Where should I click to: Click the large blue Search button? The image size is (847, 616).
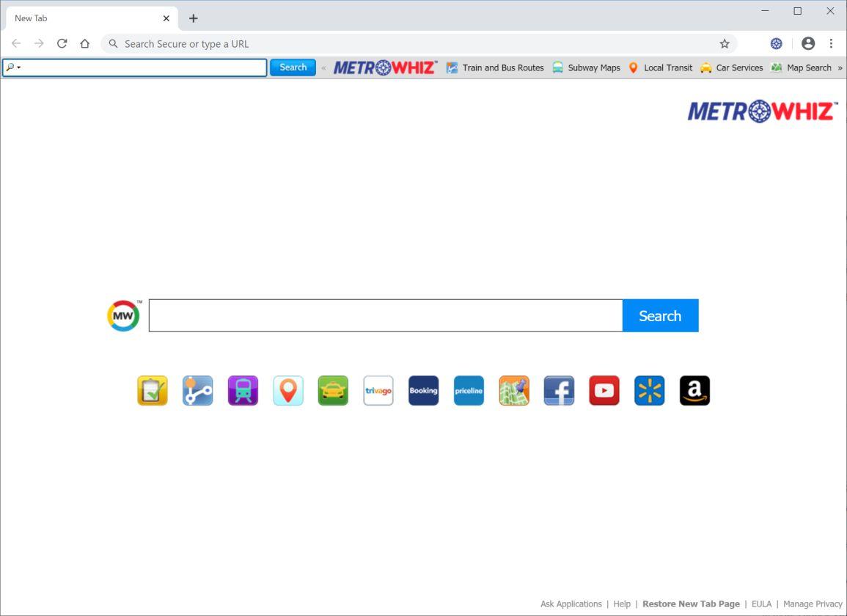pos(660,315)
